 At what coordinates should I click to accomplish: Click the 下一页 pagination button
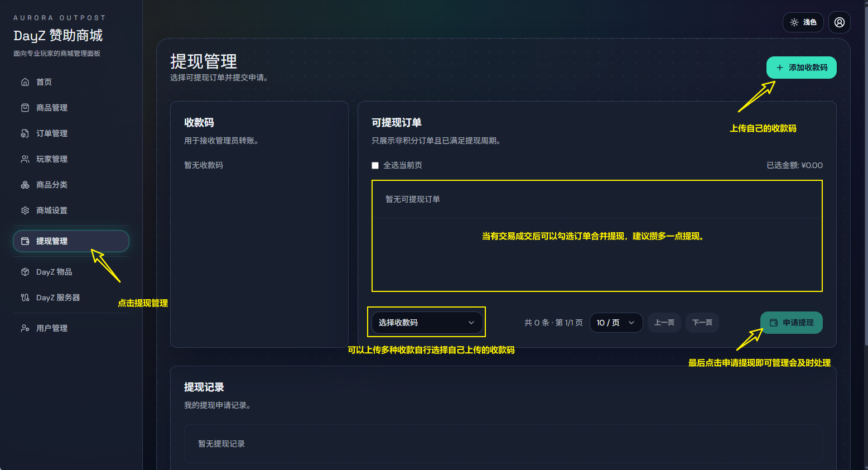point(702,323)
